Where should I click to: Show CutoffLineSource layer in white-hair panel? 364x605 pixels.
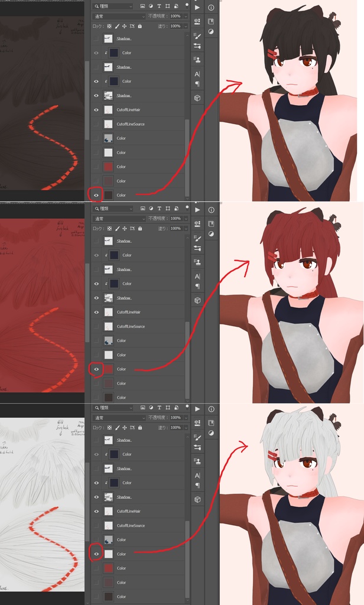(96, 525)
